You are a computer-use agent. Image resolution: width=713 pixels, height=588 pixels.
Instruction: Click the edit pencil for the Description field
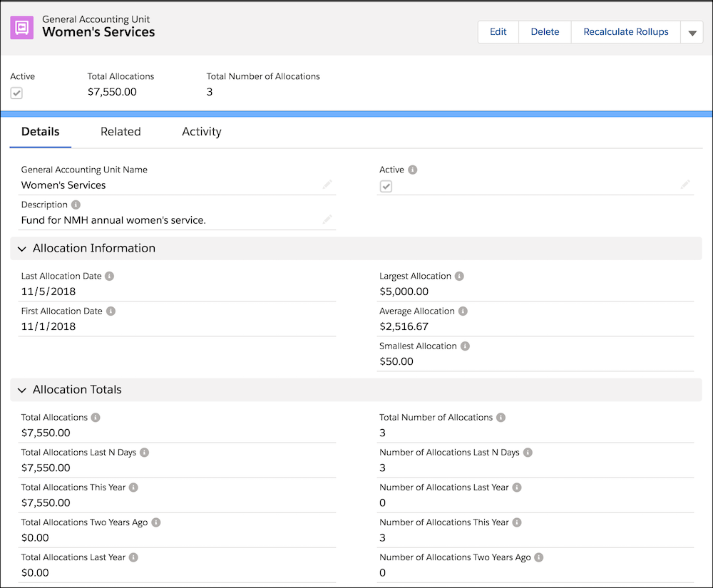[x=327, y=220]
